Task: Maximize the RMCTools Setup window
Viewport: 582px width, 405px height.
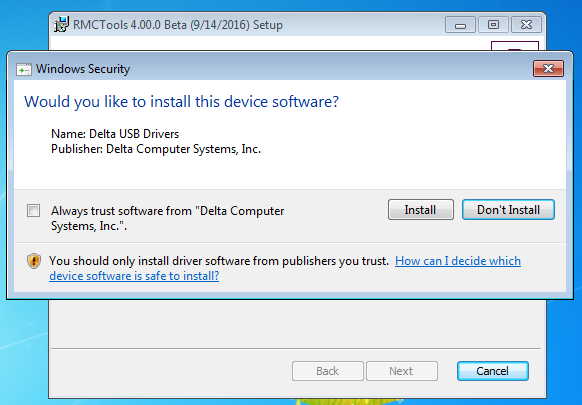Action: pos(493,25)
